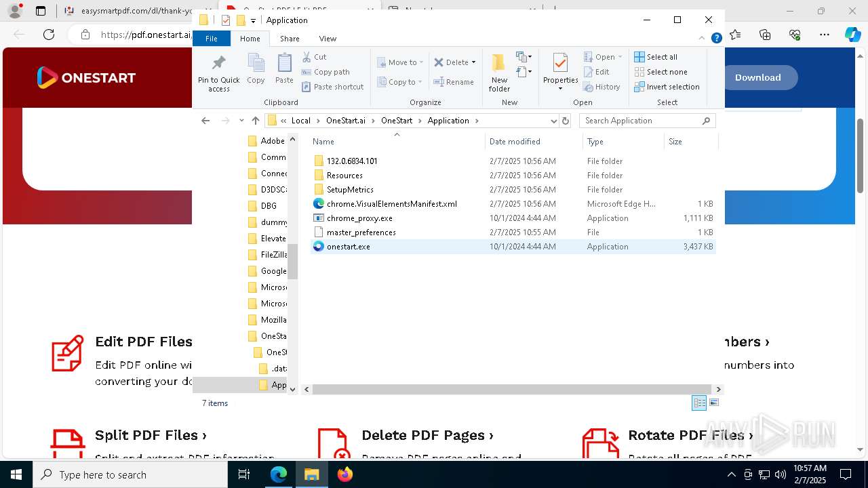Click Copy path in Clipboard group
The width and height of the screenshot is (868, 488).
coord(325,72)
